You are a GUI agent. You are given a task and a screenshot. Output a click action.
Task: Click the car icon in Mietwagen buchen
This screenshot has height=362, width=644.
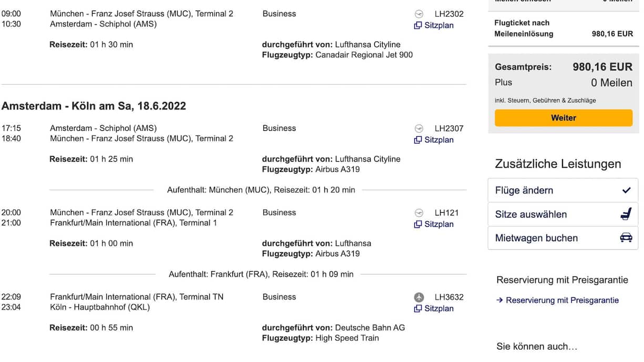626,238
